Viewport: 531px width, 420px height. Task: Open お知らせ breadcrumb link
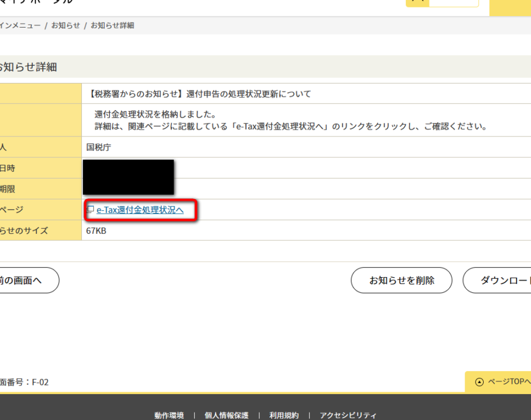[x=66, y=25]
